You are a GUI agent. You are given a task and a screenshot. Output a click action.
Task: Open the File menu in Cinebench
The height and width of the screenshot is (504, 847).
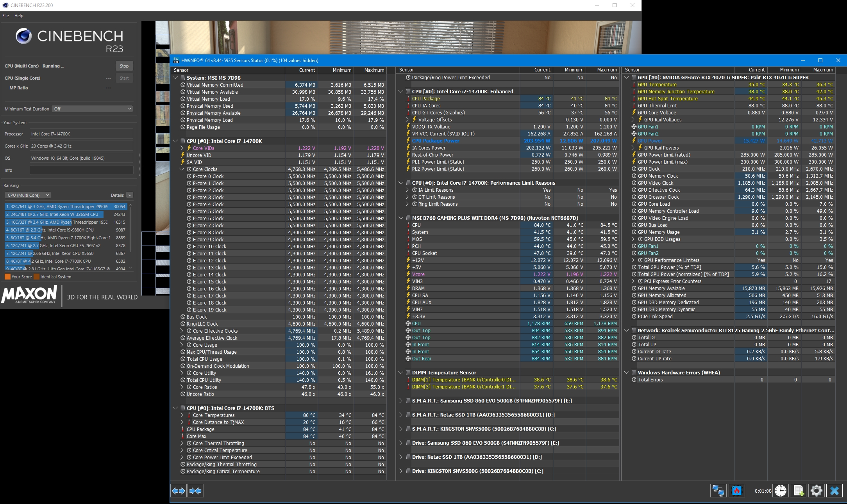click(x=5, y=16)
